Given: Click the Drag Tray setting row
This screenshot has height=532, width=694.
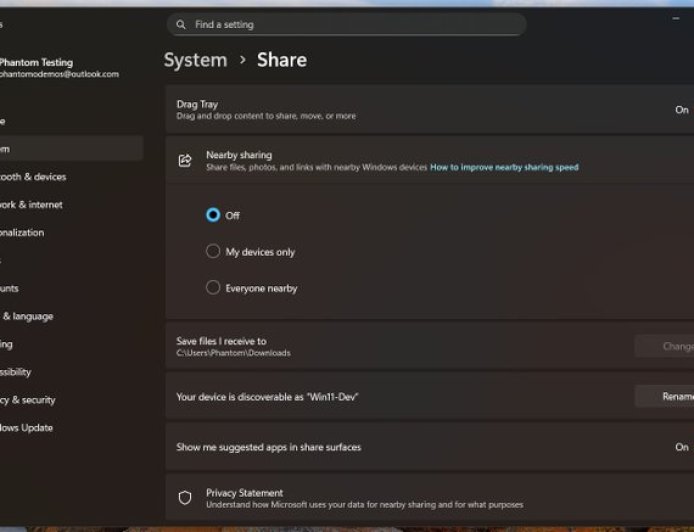Looking at the screenshot, I should coord(420,109).
